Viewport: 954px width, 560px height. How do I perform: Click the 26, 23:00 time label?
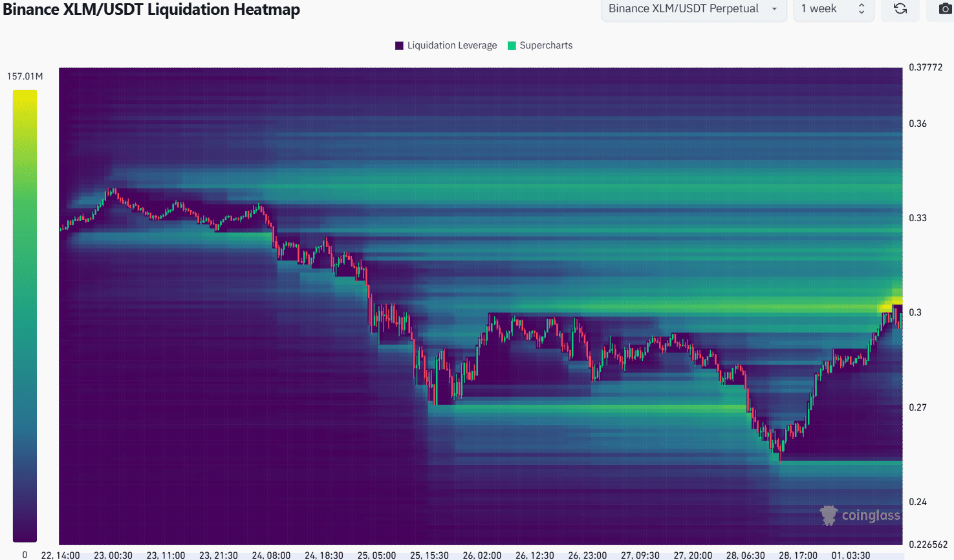[587, 555]
